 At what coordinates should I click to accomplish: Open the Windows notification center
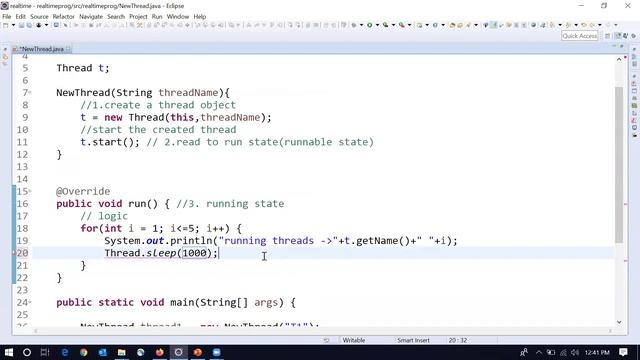[623, 352]
